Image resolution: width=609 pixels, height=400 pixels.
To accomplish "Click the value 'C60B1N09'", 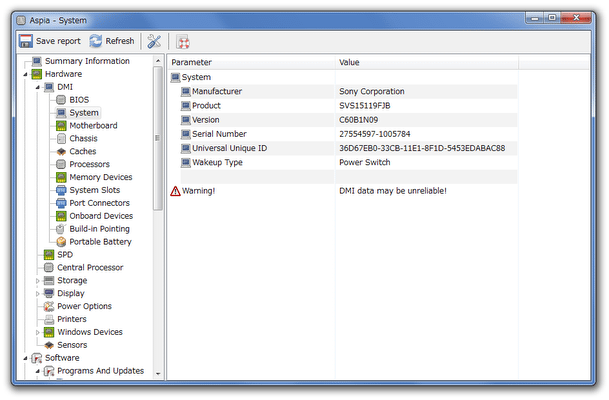I will point(358,120).
